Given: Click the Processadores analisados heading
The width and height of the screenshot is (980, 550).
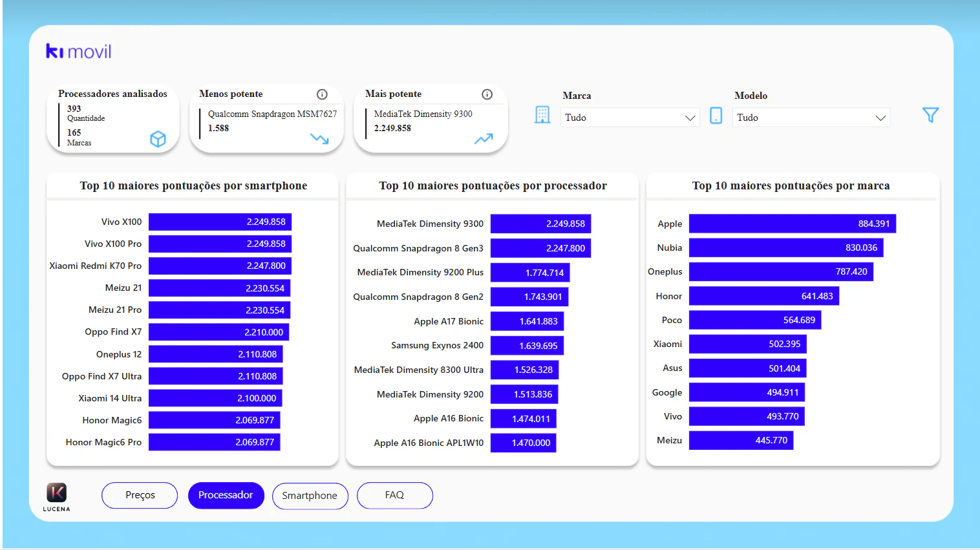Looking at the screenshot, I should point(112,94).
